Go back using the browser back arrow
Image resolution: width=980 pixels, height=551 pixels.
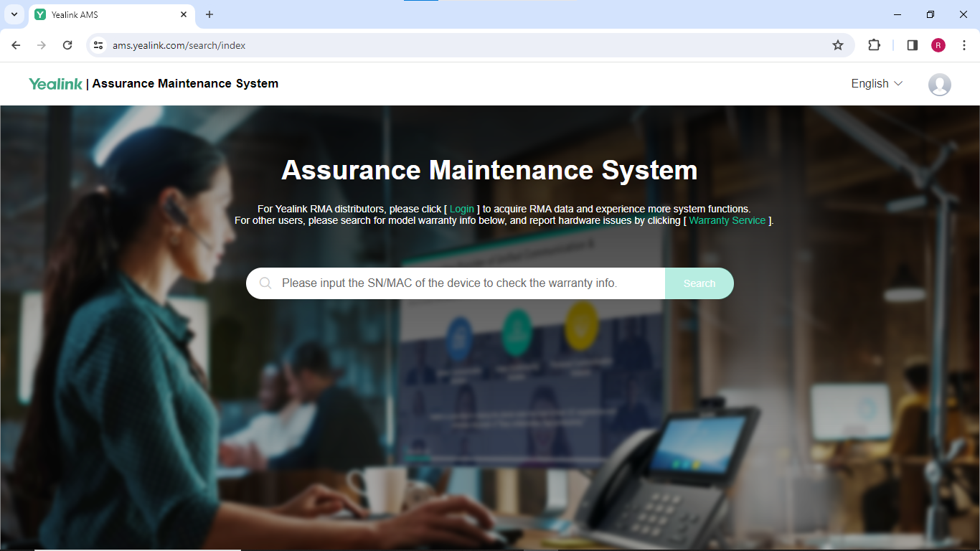[16, 45]
